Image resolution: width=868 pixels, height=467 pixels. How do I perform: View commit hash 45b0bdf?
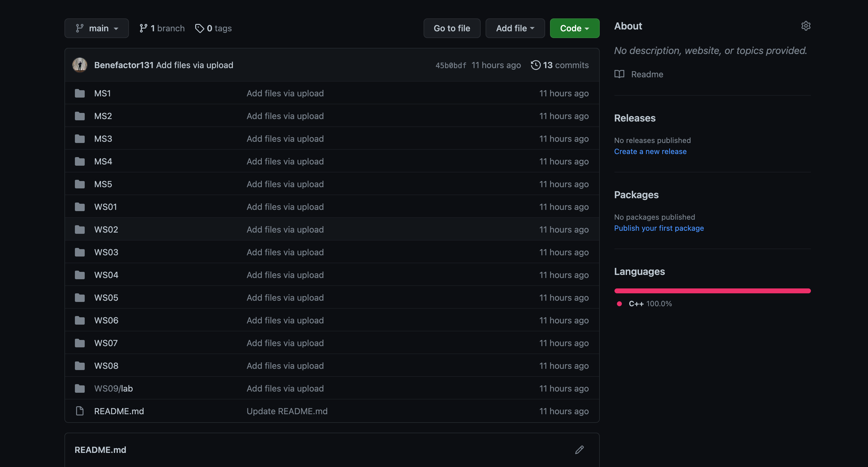point(451,65)
